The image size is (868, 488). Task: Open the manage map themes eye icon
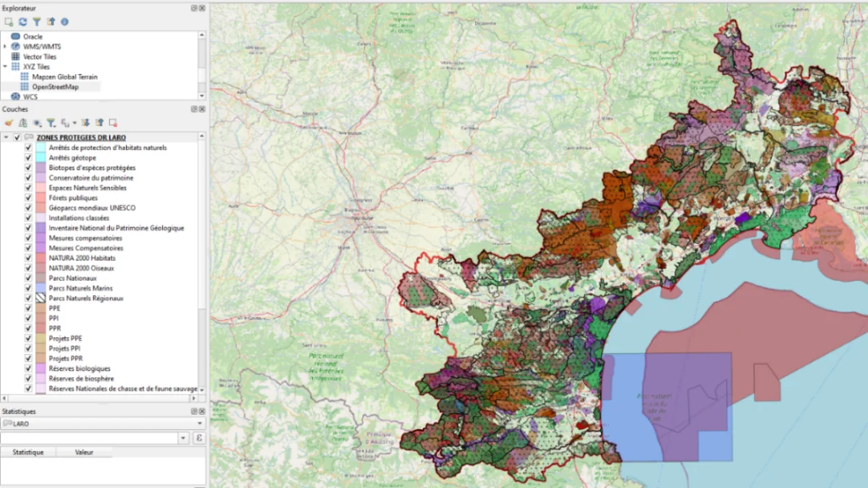click(37, 123)
